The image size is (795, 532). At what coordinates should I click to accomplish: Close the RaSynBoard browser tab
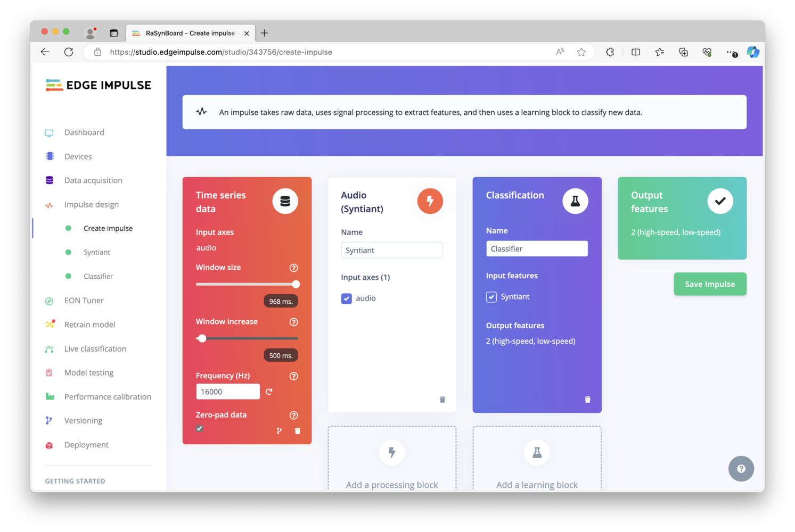pos(247,34)
